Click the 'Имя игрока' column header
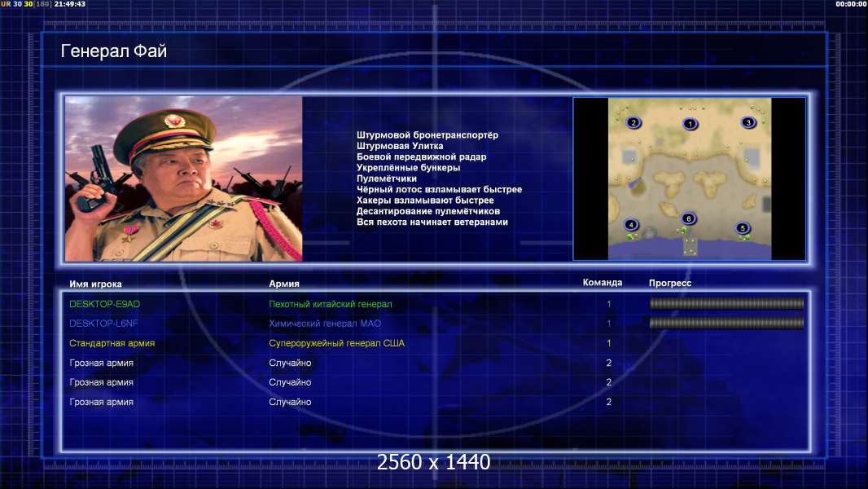Viewport: 868px width, 489px height. [95, 284]
